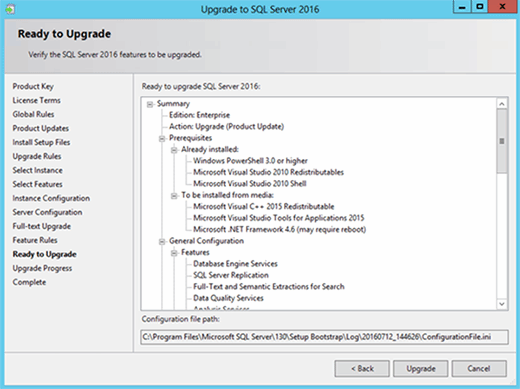Collapse the General Configuration node
The image size is (520, 389).
pyautogui.click(x=162, y=242)
